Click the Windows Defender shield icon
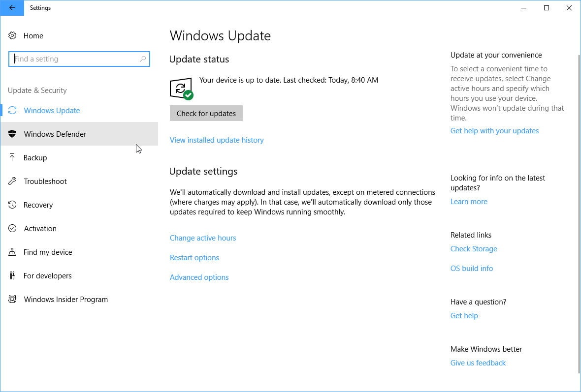 click(13, 134)
